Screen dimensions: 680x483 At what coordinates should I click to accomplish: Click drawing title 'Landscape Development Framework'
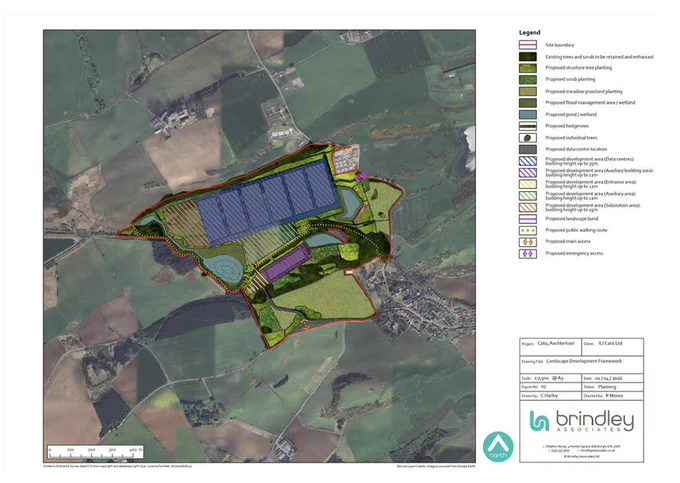[x=584, y=361]
